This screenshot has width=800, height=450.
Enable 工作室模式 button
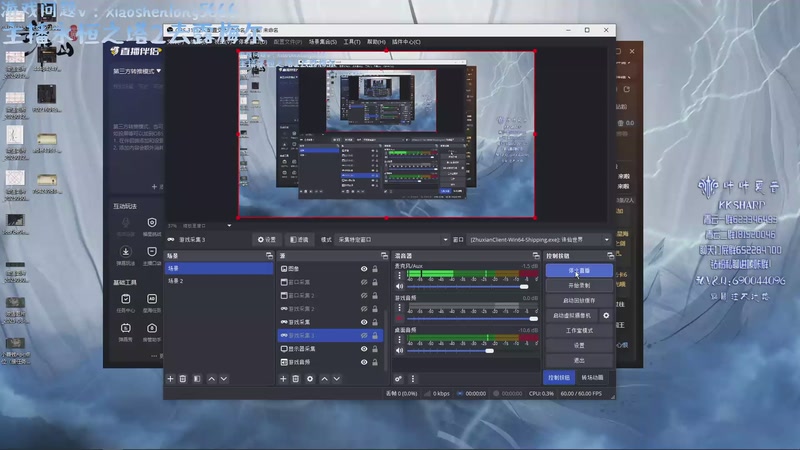point(579,331)
